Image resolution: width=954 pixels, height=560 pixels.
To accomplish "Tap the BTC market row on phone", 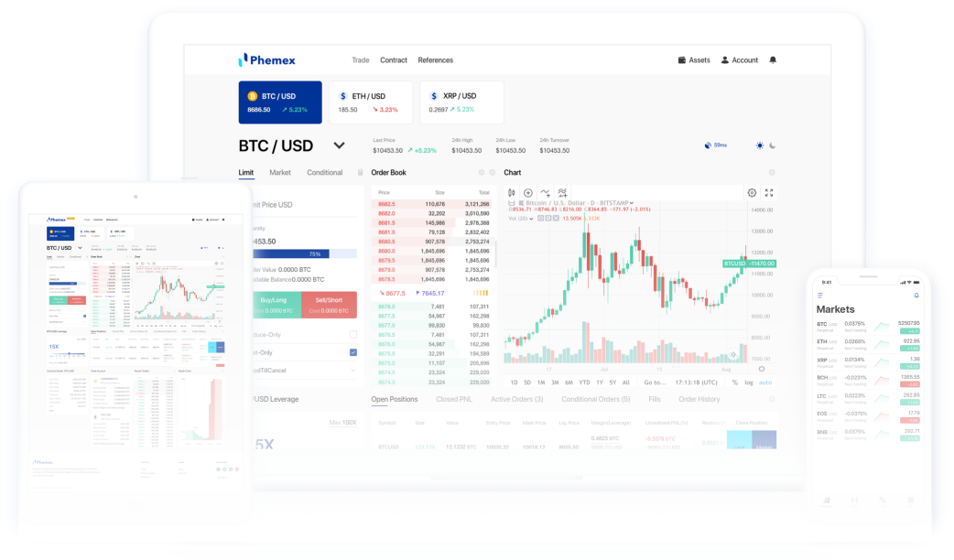I will (x=868, y=327).
